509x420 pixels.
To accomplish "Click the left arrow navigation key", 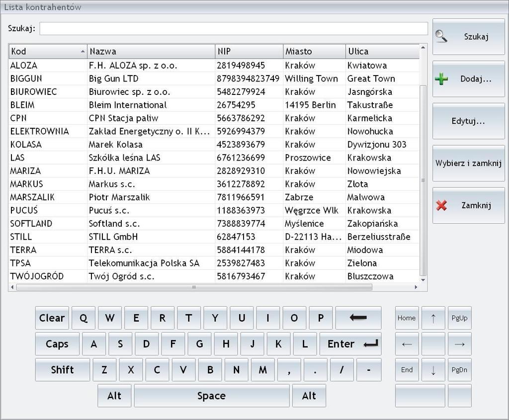I will [407, 344].
